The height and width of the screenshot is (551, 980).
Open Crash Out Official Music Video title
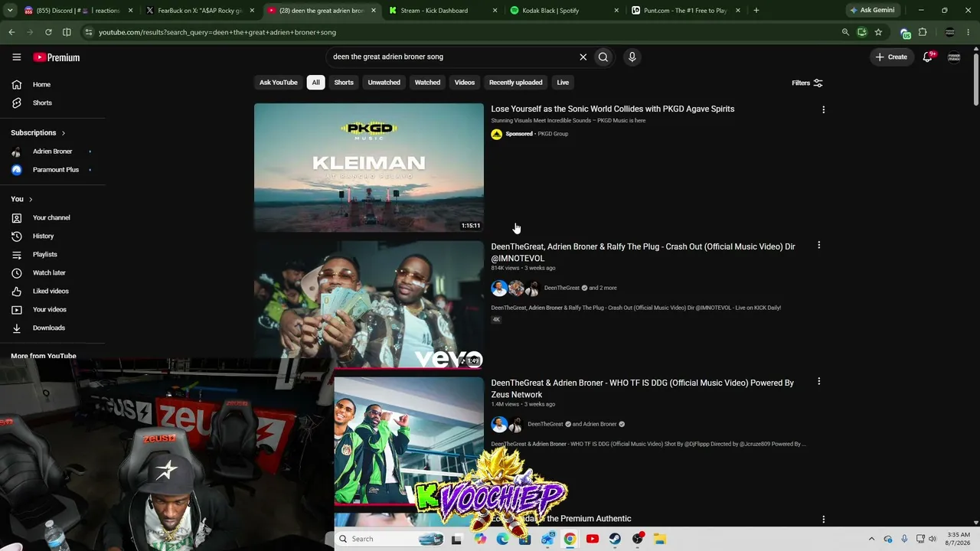643,253
